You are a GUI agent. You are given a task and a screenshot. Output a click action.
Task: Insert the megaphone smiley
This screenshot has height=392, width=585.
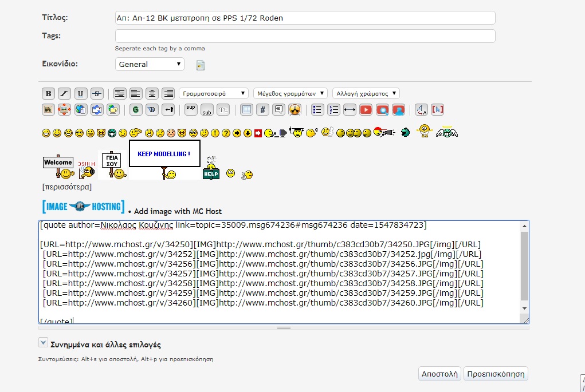tap(384, 132)
